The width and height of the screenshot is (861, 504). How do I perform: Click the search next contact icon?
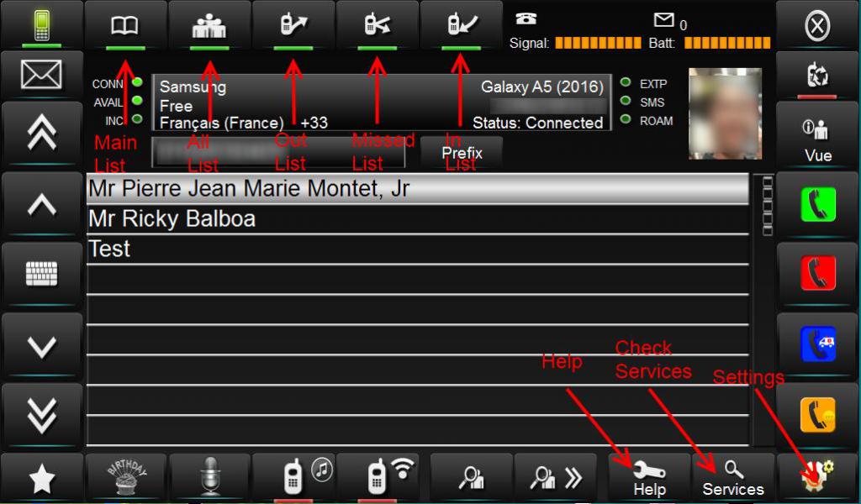[556, 476]
